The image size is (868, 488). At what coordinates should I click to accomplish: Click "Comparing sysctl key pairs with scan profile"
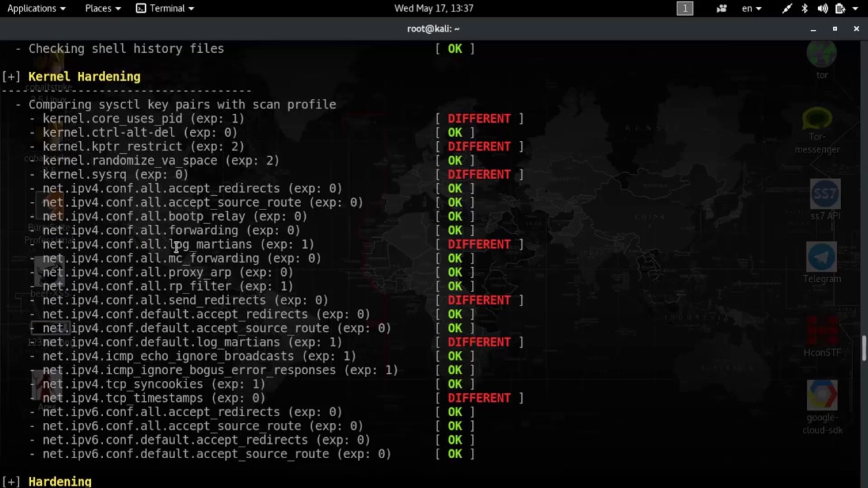tap(182, 104)
